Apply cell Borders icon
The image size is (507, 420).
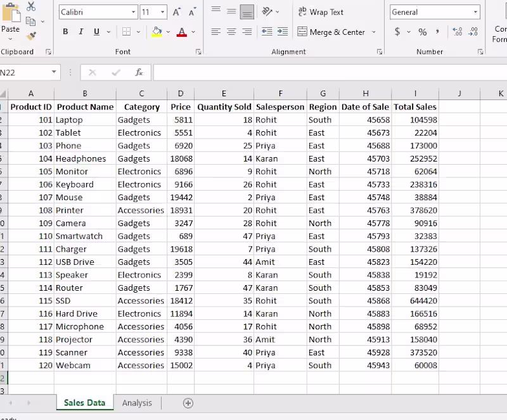pyautogui.click(x=126, y=32)
